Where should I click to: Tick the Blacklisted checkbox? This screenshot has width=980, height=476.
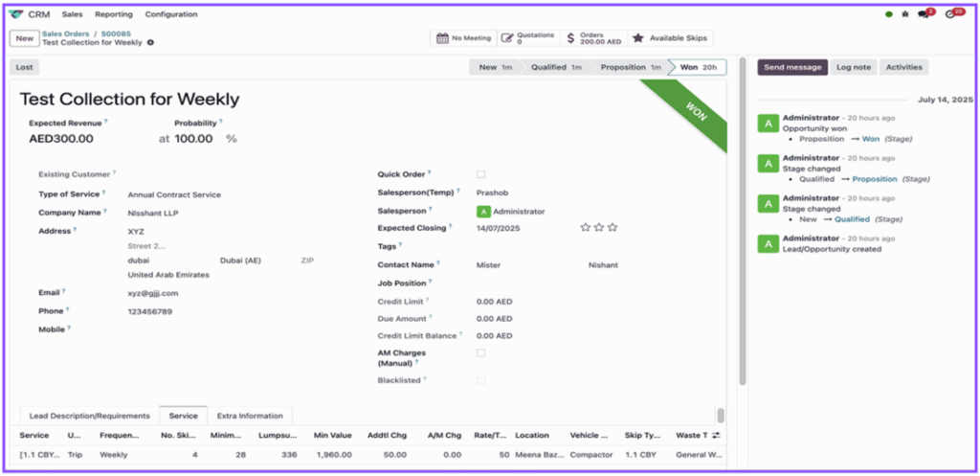coord(480,381)
